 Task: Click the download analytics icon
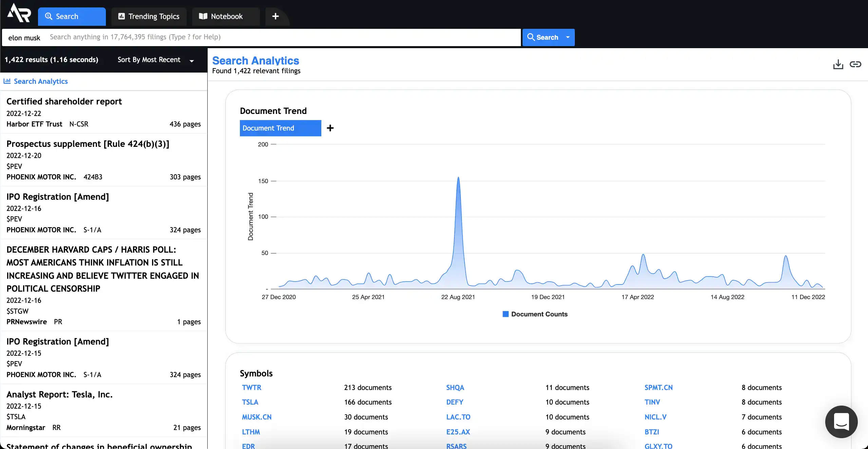click(x=838, y=64)
